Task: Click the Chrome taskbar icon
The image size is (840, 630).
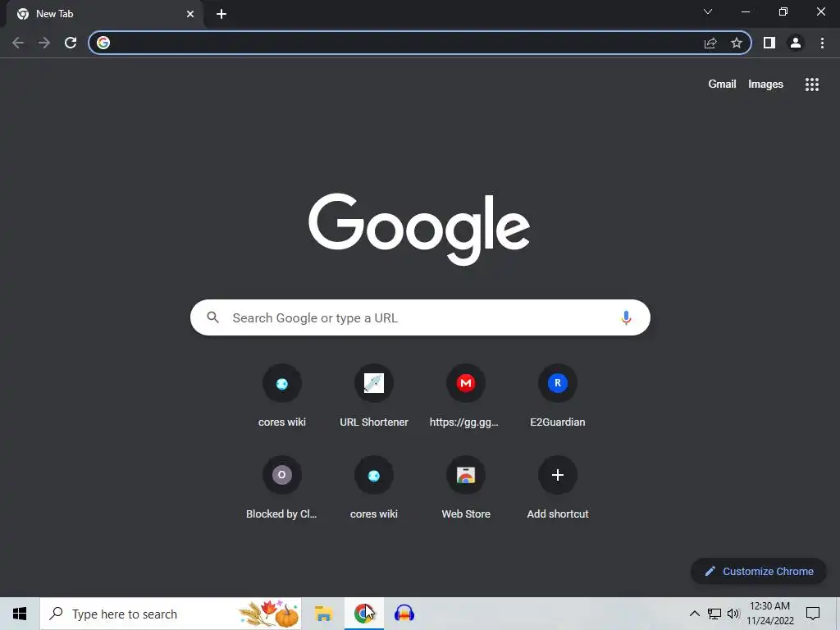Action: coord(363,614)
